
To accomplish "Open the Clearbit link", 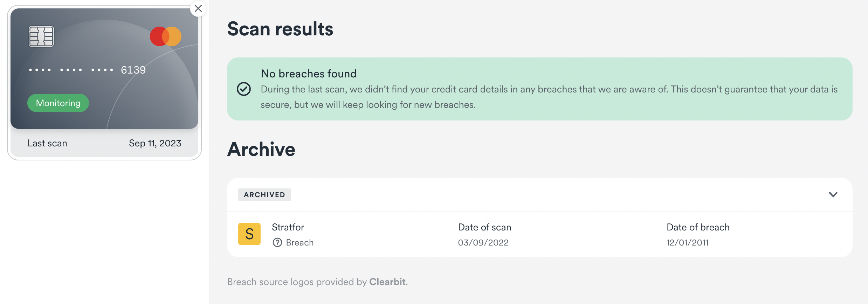I will [387, 282].
